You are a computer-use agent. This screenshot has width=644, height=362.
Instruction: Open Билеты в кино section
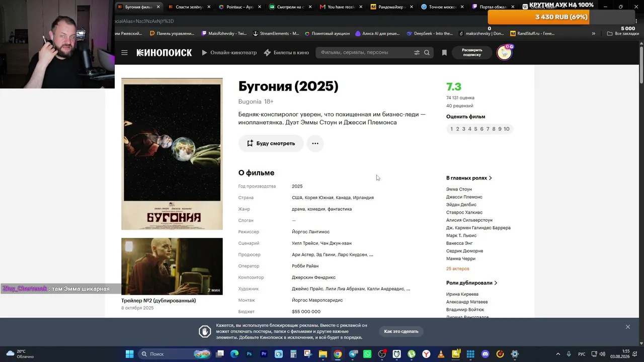(x=286, y=52)
